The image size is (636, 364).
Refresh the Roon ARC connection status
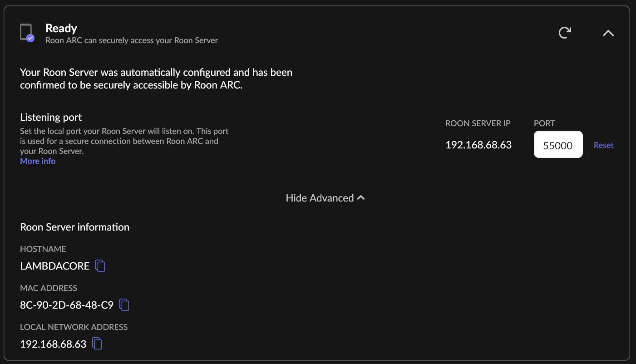[565, 33]
